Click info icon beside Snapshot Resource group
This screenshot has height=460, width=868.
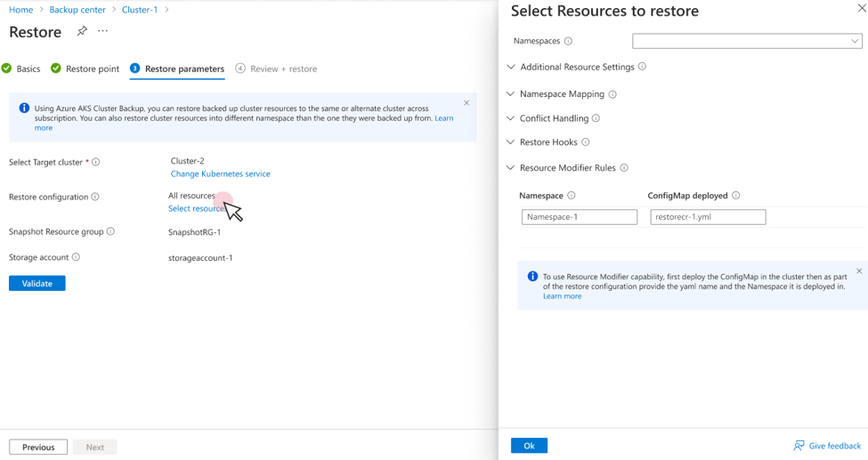pos(110,231)
